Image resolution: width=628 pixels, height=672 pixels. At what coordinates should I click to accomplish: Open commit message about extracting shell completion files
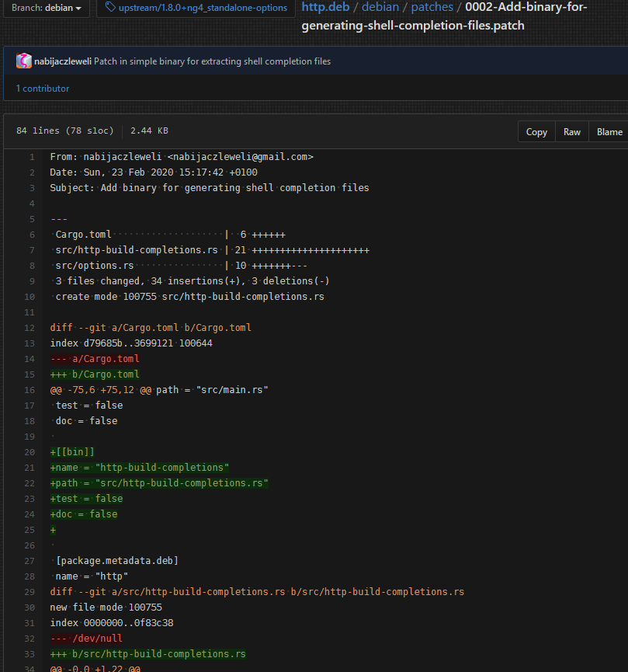212,61
